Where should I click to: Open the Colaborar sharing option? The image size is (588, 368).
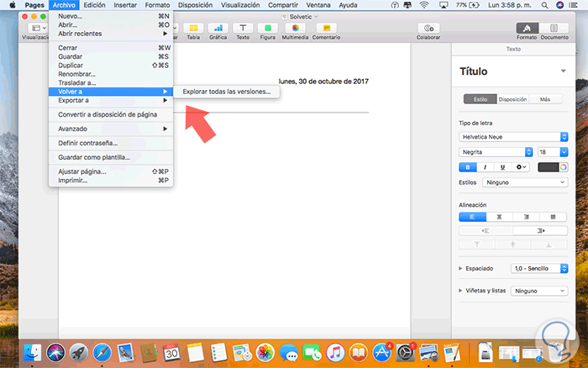pyautogui.click(x=428, y=29)
